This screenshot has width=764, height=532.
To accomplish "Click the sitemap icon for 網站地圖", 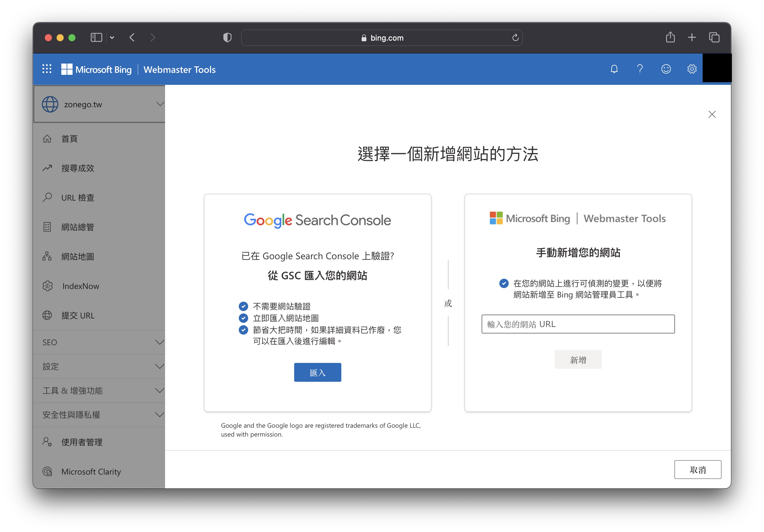I will tap(47, 256).
